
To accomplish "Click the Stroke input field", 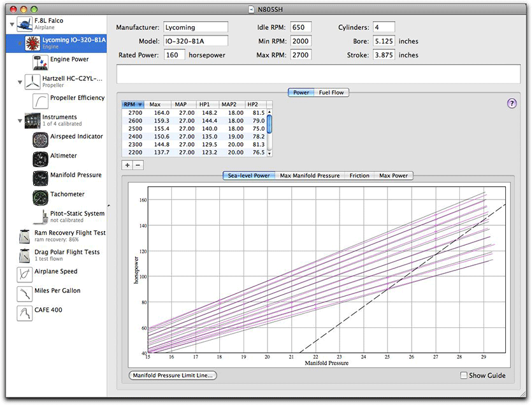I will tap(384, 55).
